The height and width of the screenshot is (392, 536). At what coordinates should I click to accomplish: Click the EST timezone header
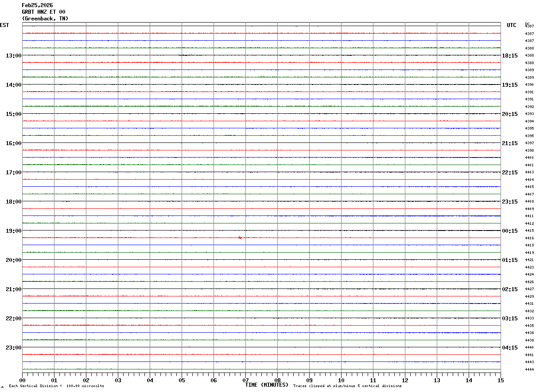[x=4, y=25]
